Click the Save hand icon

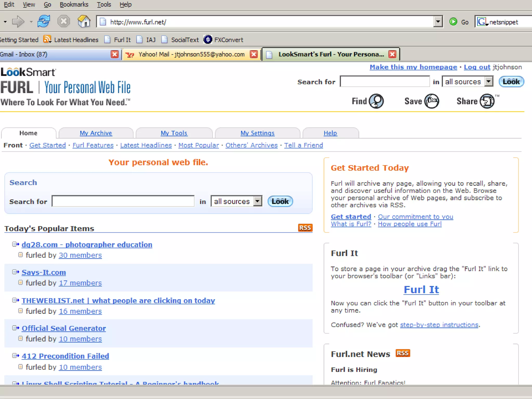tap(432, 101)
